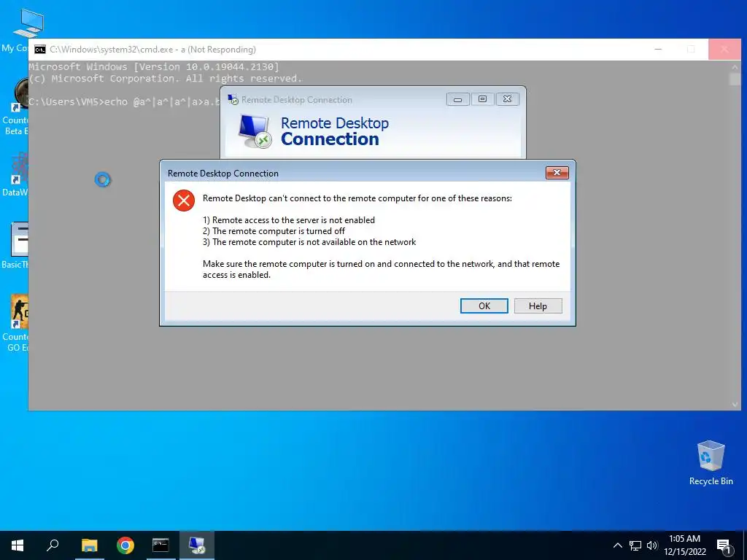Minimize the Remote Desktop Connection window
Screen dimensions: 747x560
pyautogui.click(x=458, y=99)
